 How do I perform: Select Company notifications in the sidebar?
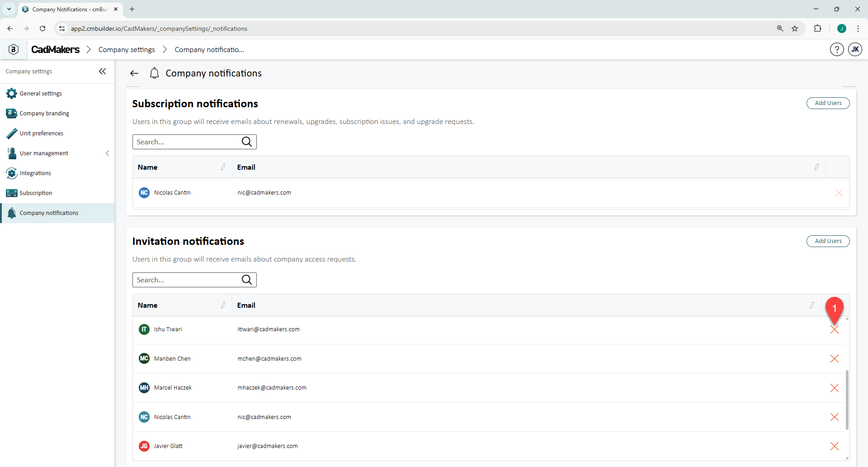tap(57, 213)
